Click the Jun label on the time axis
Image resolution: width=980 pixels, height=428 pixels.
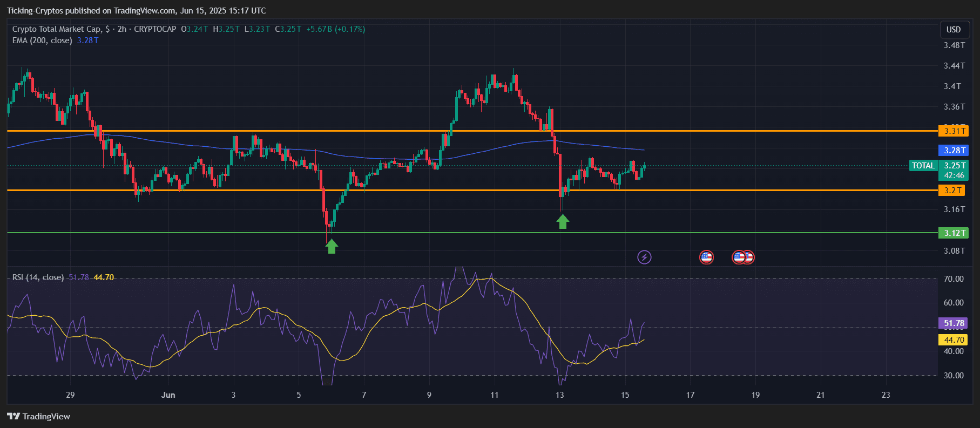[168, 395]
